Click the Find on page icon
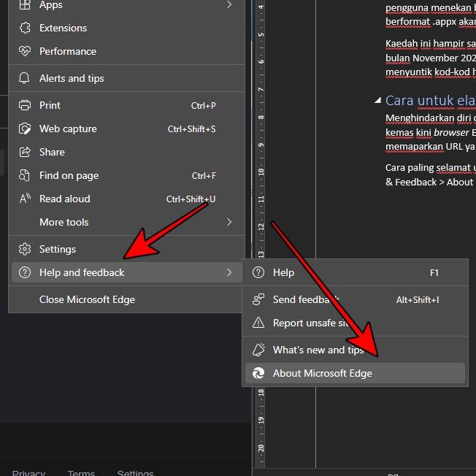476x476 pixels. (25, 175)
